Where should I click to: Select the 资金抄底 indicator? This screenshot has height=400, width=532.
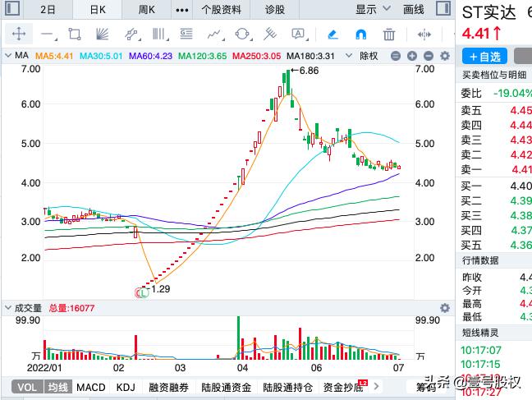343,388
